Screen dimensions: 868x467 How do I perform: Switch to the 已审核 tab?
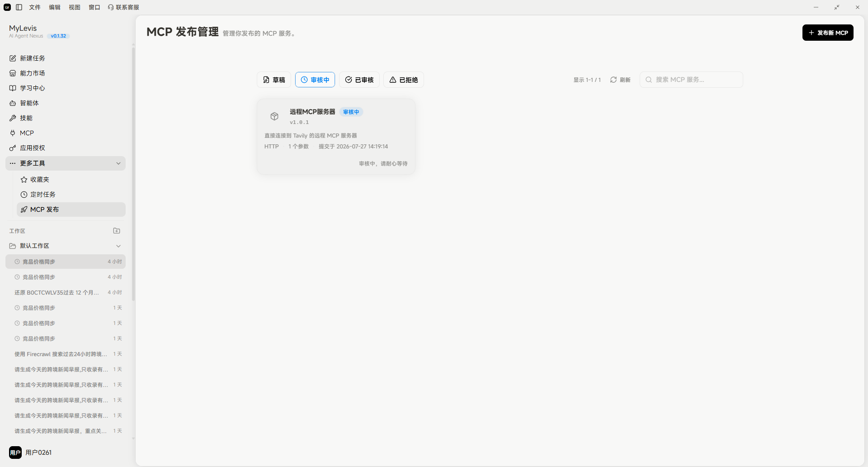[x=359, y=80]
